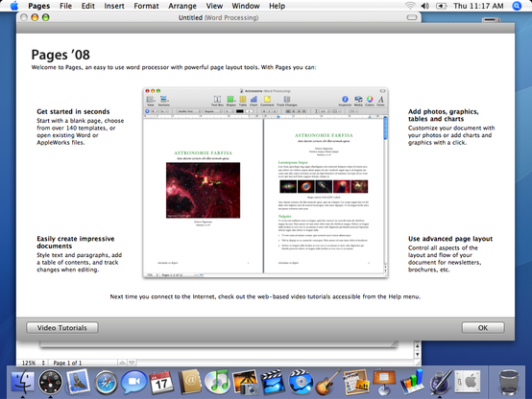Click the Astronomie sample document image
This screenshot has height=399, width=532.
[265, 183]
